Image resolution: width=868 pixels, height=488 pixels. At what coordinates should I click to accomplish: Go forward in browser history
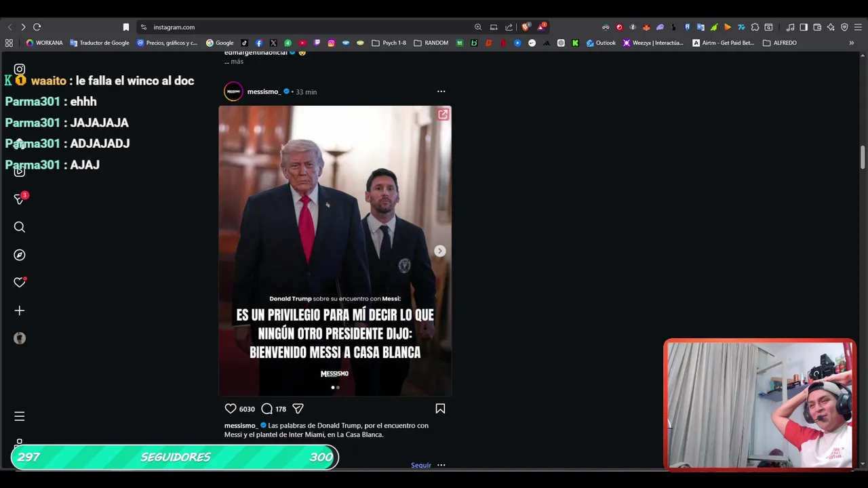click(x=23, y=27)
